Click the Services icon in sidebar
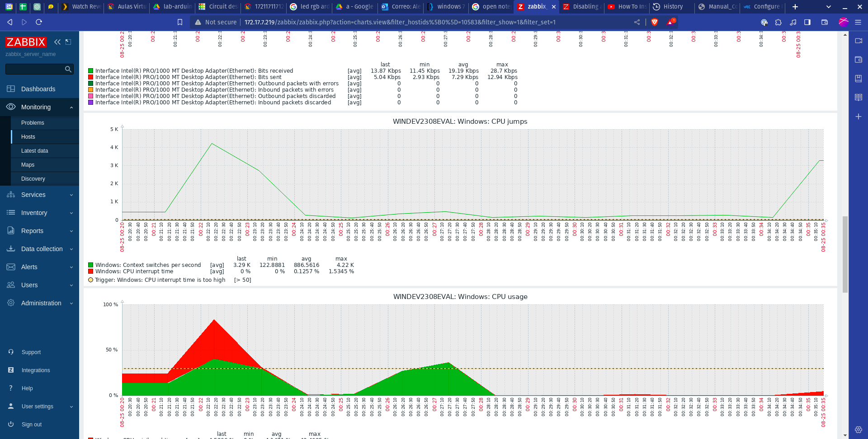The image size is (868, 439). point(11,195)
